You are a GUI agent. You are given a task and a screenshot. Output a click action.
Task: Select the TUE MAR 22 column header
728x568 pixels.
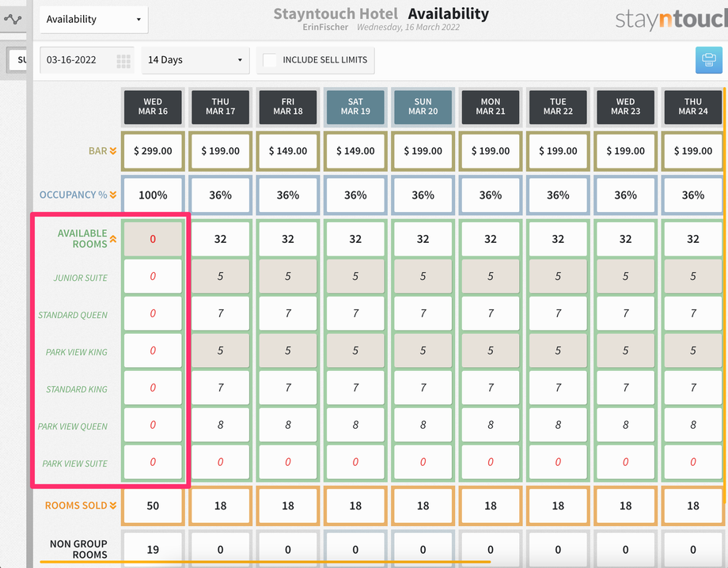click(x=558, y=107)
